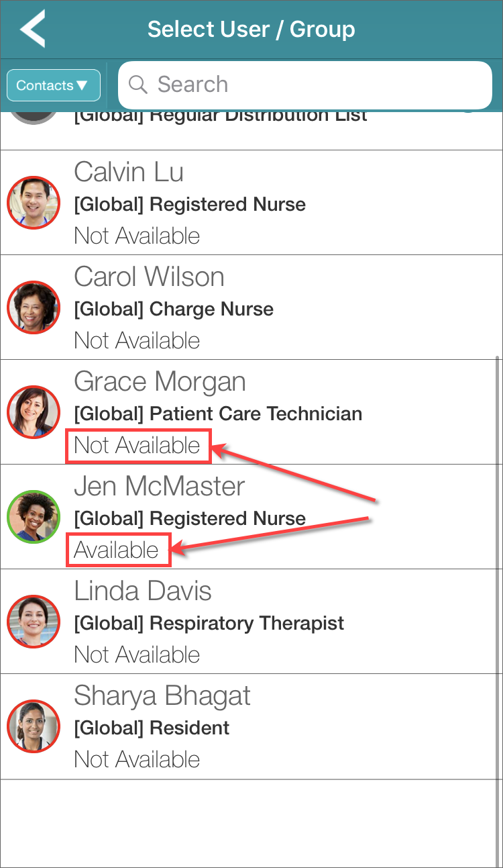The image size is (503, 868).
Task: Choose the Linda Davis contact name
Action: tap(143, 591)
